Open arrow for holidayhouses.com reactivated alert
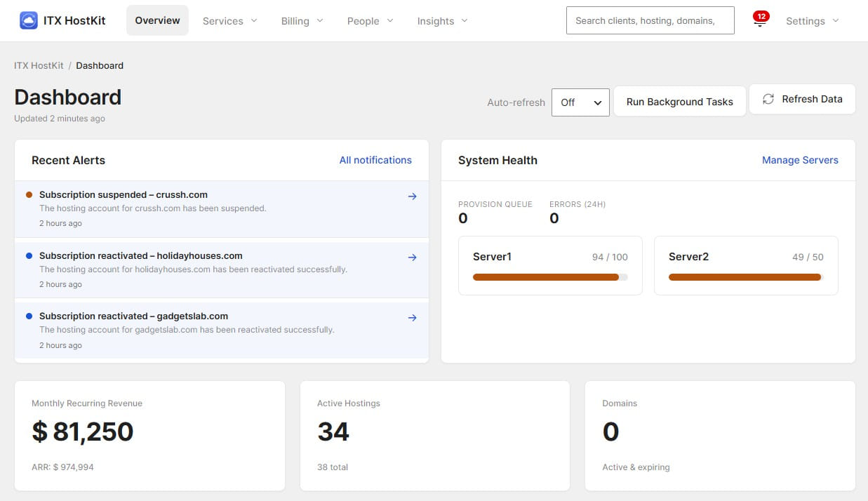 [x=412, y=258]
